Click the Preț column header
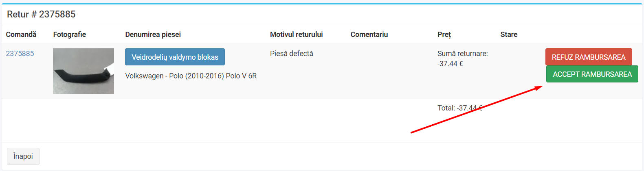 tap(444, 35)
